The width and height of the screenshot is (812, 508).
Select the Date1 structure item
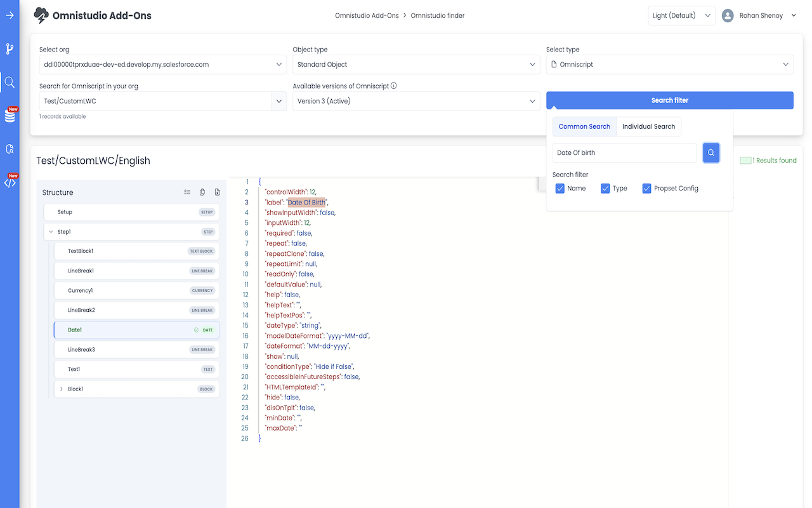tap(137, 330)
